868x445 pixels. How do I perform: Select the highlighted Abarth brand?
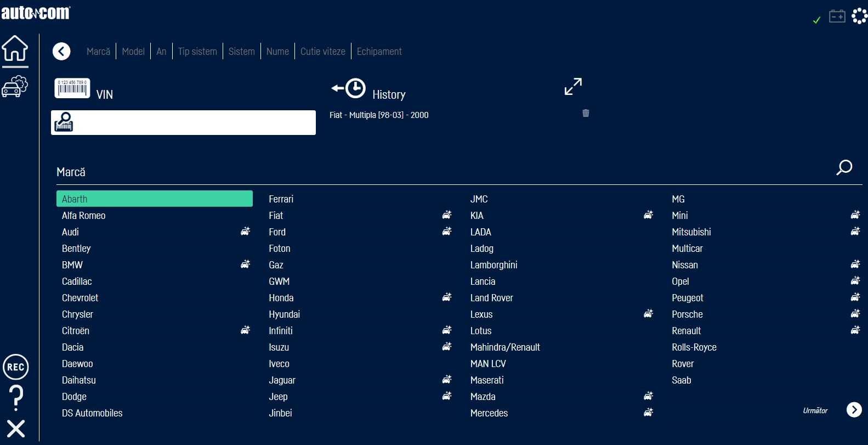[155, 199]
